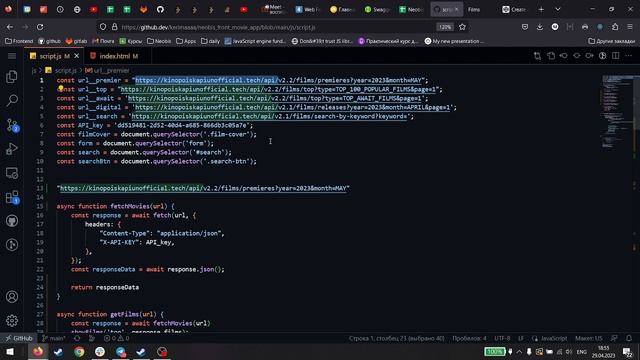The height and width of the screenshot is (360, 640).
Task: Open the Search view in the activity bar
Action: pos(12,100)
